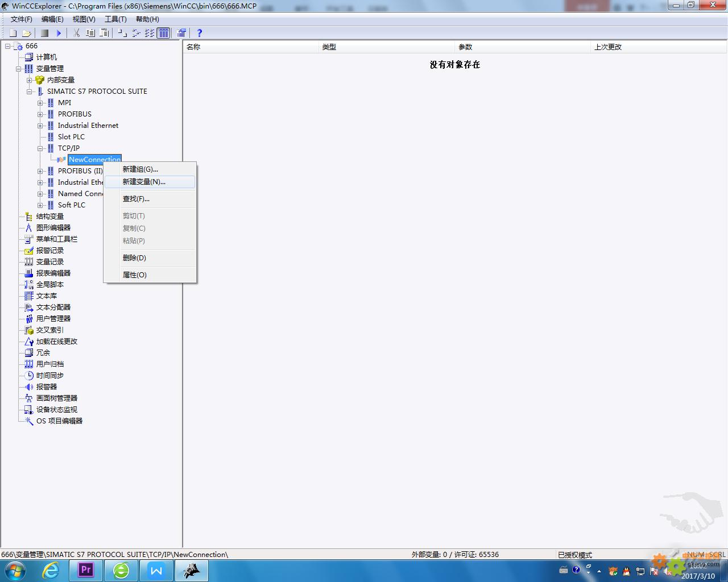Select 设备状态监视 tree item

tap(56, 410)
